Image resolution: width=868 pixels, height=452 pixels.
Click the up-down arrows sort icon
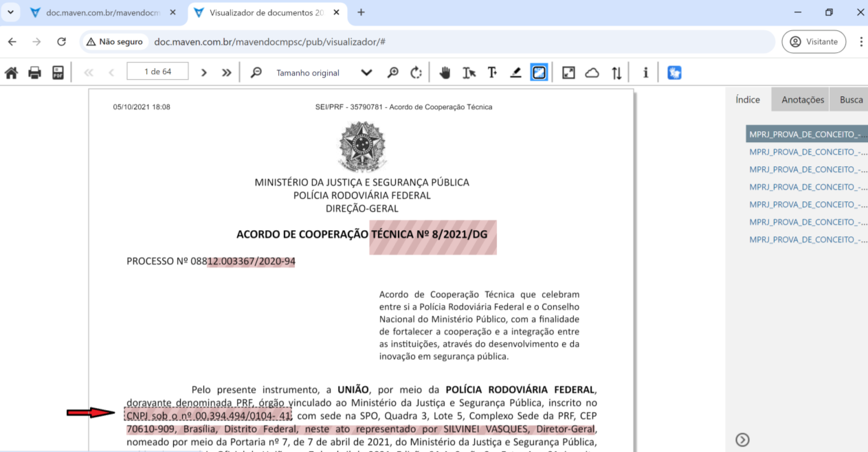click(x=616, y=73)
